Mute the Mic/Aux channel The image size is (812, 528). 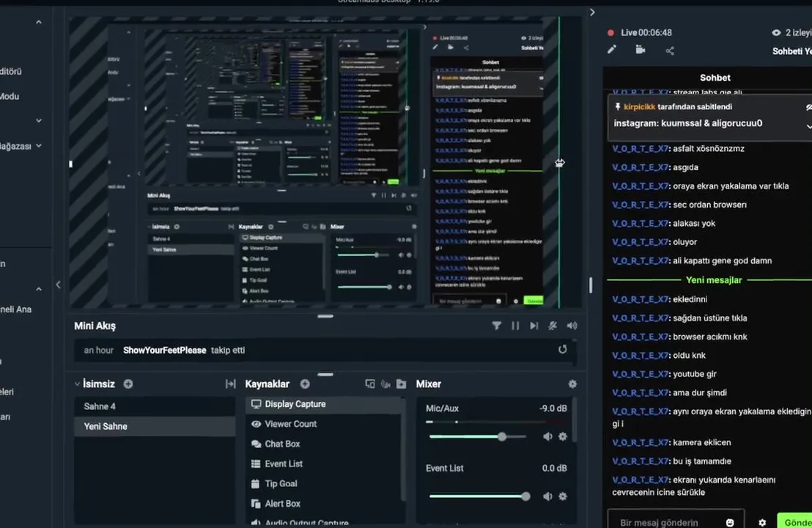[547, 436]
